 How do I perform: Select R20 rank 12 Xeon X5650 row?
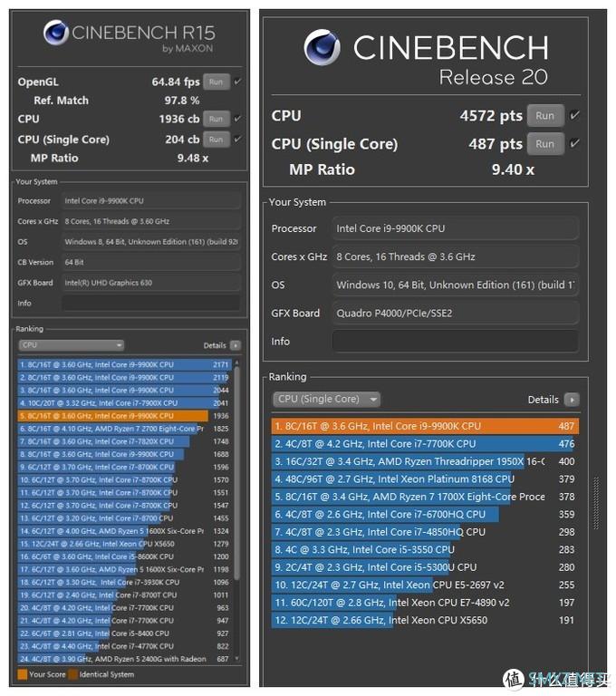point(425,621)
